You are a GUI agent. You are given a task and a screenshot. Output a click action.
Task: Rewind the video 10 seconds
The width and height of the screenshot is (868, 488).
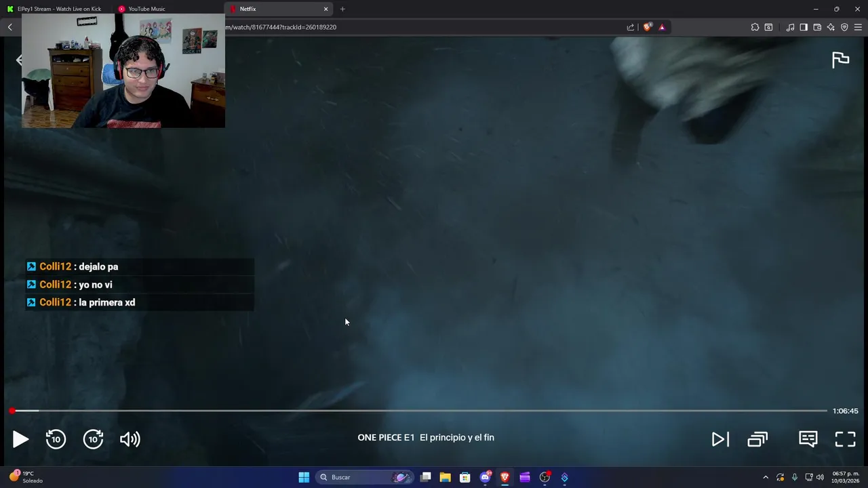(56, 439)
